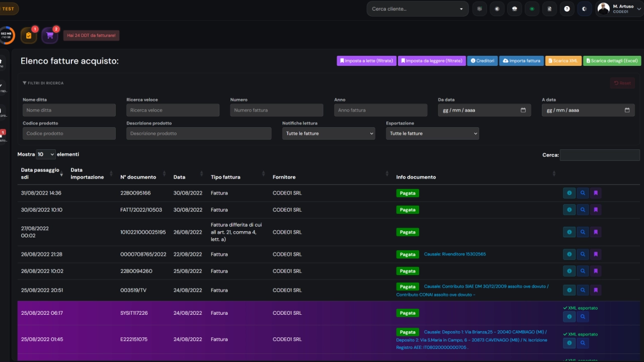
Task: Click the storage usage ring indicator
Action: (x=6, y=35)
